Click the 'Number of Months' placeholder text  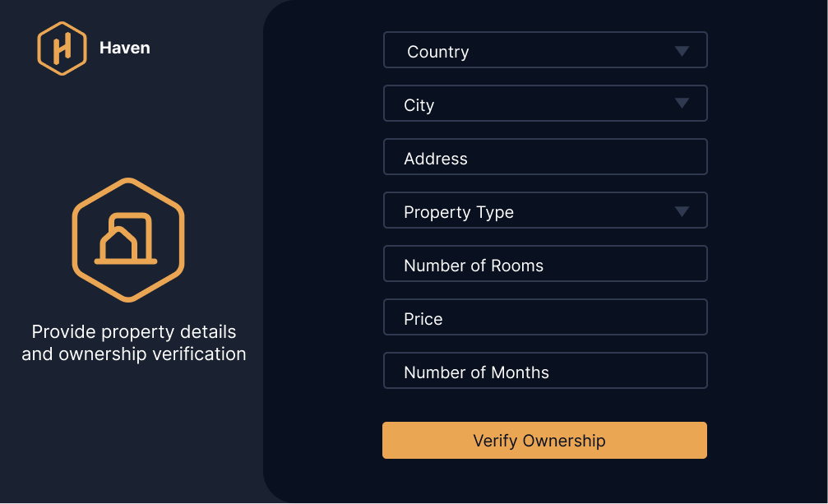click(476, 372)
